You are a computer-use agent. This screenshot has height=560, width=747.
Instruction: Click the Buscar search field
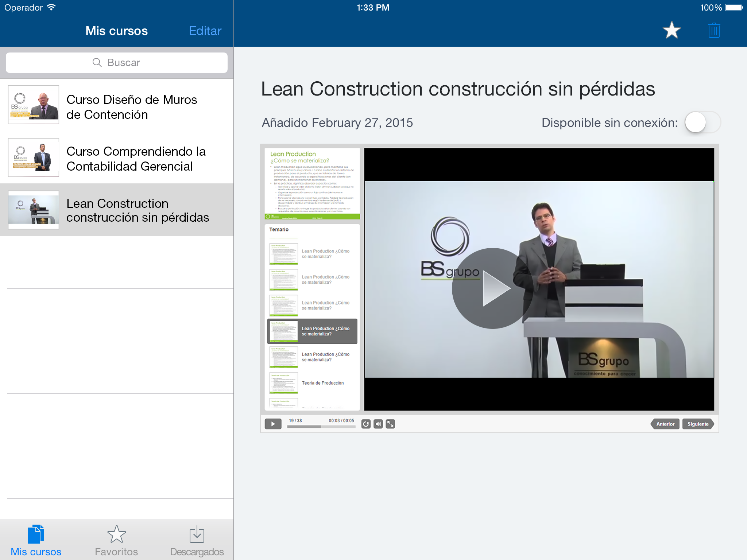117,63
